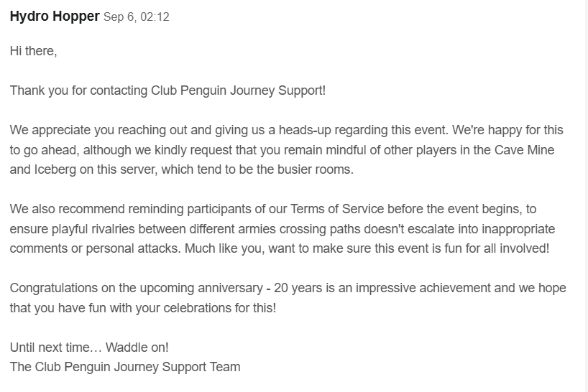588x392 pixels.
Task: Click the line "that you have fun with"
Action: pyautogui.click(x=143, y=308)
